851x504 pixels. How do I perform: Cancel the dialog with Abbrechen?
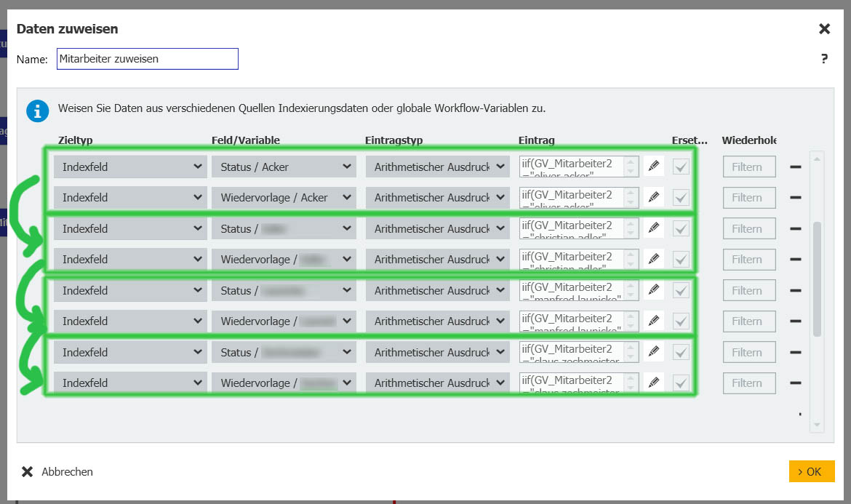58,471
